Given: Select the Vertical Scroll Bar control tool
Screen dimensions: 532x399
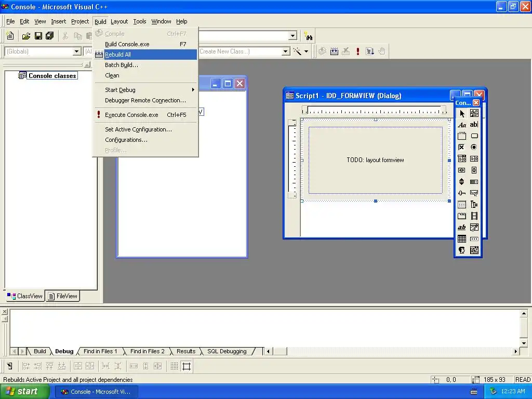Looking at the screenshot, I should [x=474, y=170].
